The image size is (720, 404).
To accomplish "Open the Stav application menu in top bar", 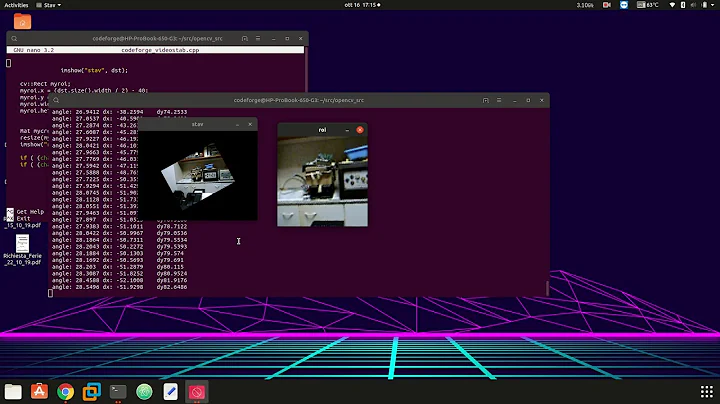I will [x=49, y=5].
